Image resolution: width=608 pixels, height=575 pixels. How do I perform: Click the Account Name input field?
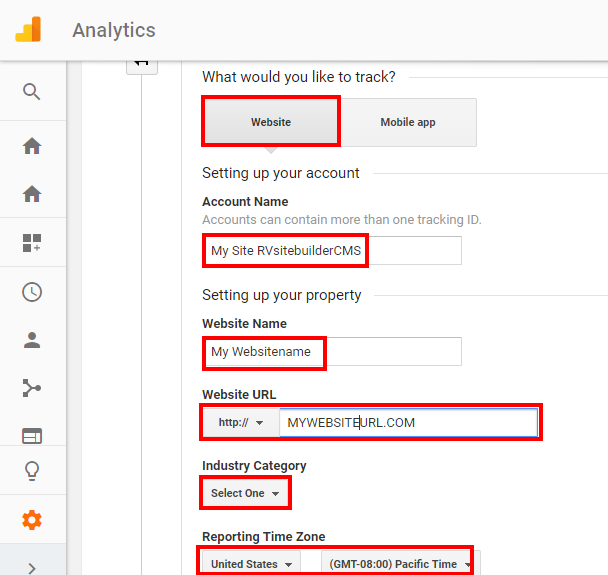pyautogui.click(x=331, y=251)
